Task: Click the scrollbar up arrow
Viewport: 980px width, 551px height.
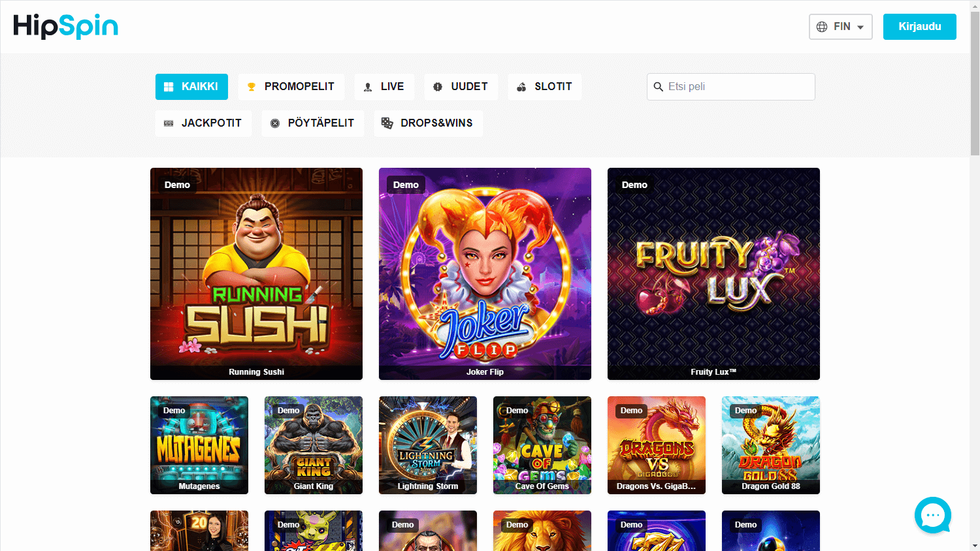Action: (975, 6)
